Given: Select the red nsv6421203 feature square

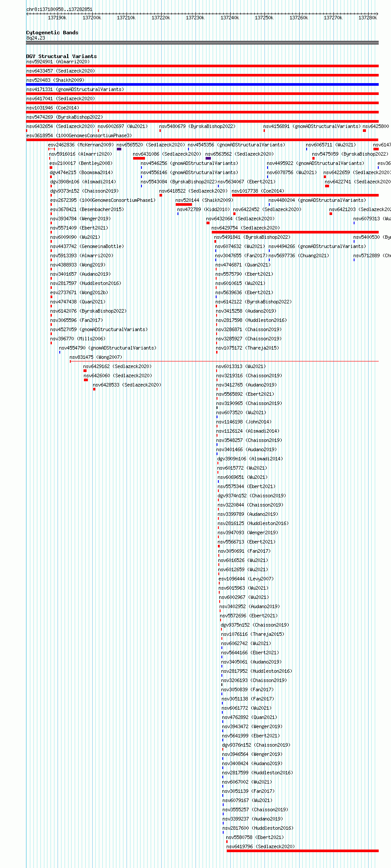Looking at the screenshot, I should click(331, 214).
